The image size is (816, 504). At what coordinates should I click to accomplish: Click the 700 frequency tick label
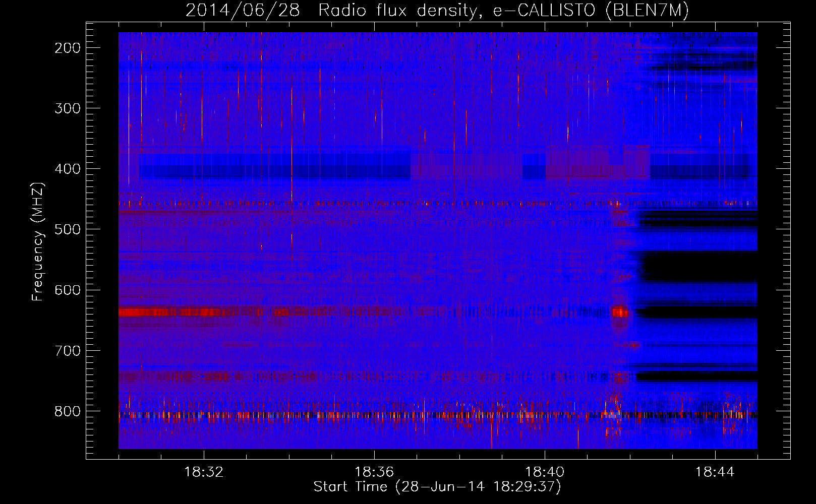[x=67, y=350]
